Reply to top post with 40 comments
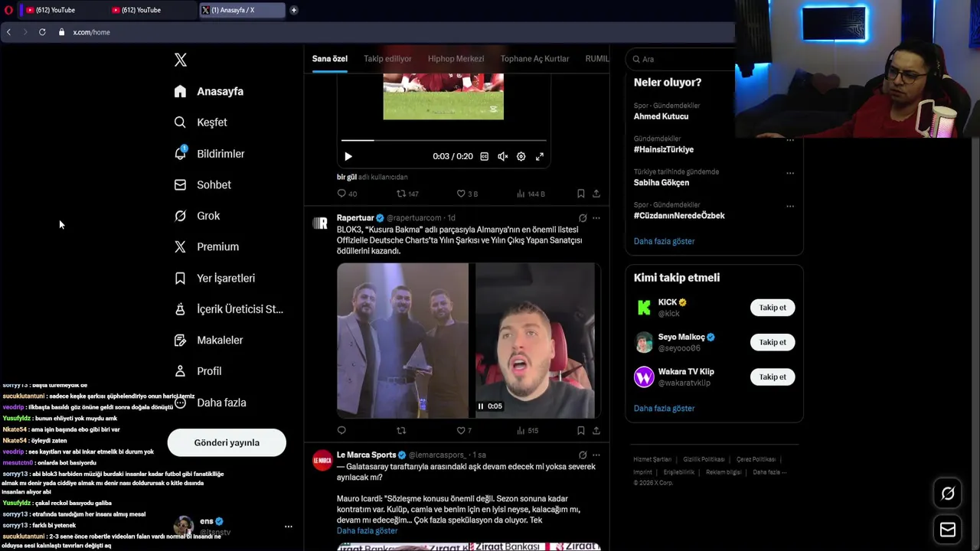 click(347, 194)
